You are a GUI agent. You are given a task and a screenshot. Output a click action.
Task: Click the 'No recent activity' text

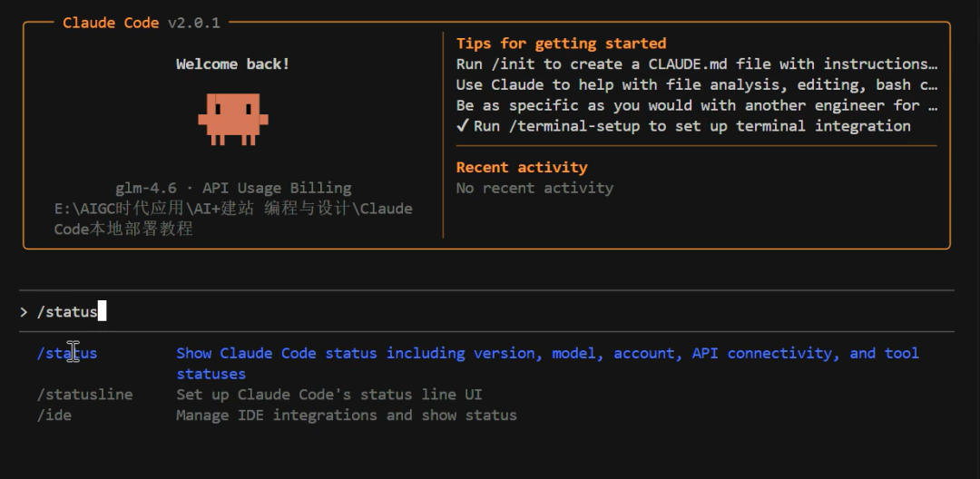pyautogui.click(x=535, y=188)
